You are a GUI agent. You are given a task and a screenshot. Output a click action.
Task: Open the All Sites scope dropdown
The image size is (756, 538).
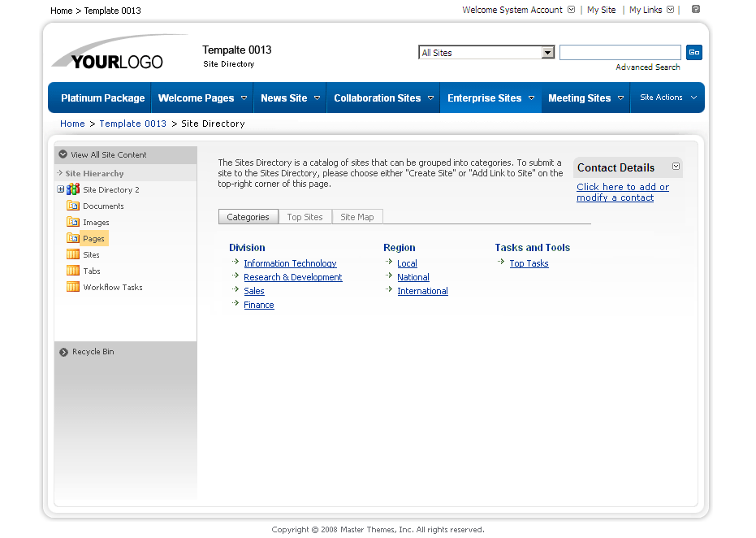click(547, 53)
